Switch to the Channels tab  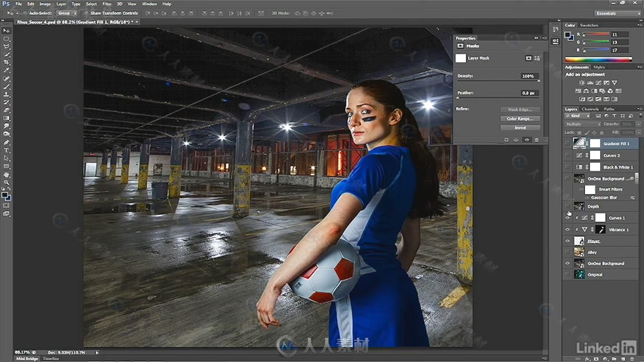590,109
